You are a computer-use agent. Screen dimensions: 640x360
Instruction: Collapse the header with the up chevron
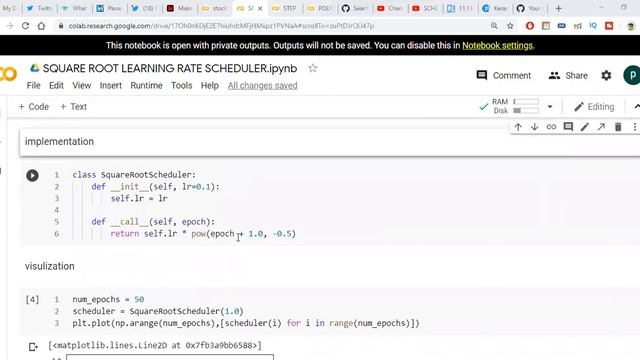636,107
